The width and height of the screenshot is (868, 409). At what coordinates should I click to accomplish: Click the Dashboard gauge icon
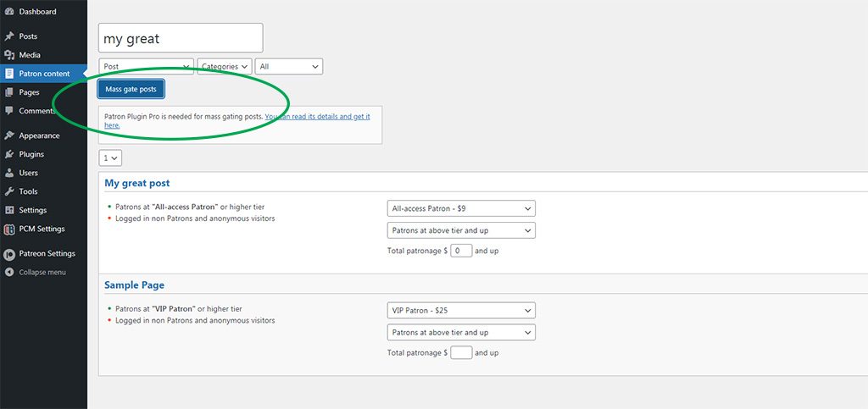tap(8, 12)
